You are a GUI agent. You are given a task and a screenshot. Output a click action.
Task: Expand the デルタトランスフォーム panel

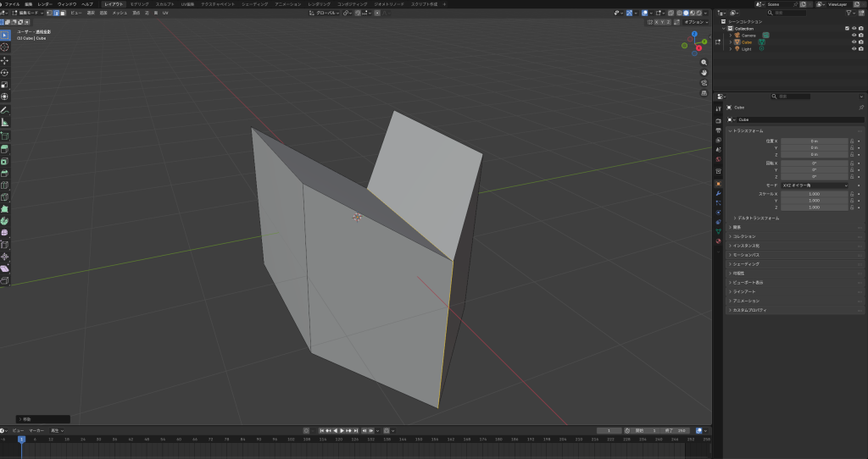click(x=757, y=218)
